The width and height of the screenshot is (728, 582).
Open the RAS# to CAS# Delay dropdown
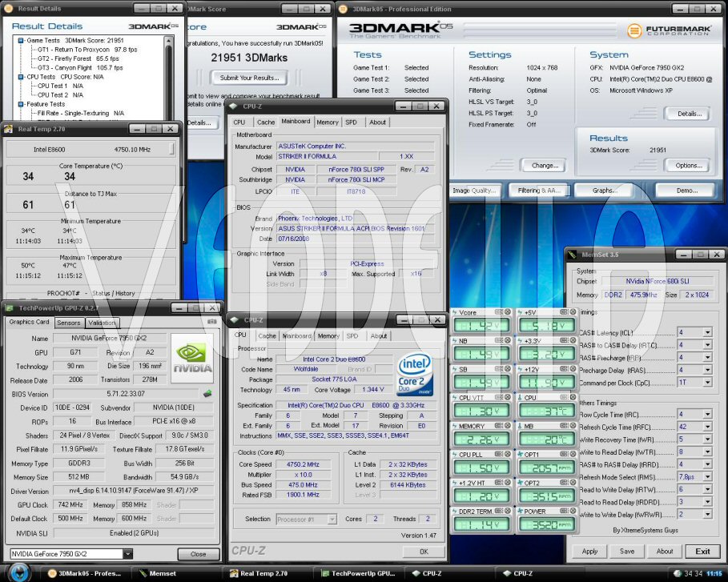pyautogui.click(x=707, y=345)
